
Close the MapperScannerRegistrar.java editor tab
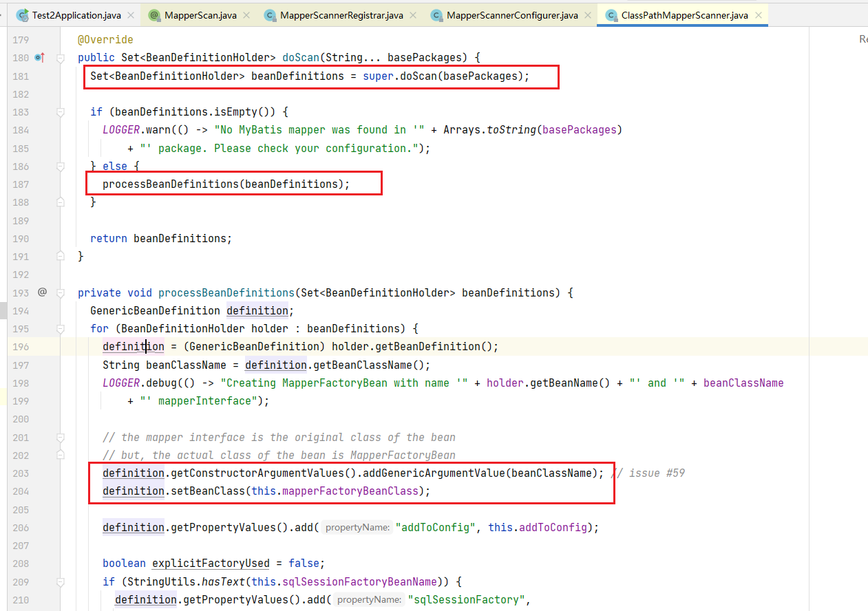click(413, 15)
